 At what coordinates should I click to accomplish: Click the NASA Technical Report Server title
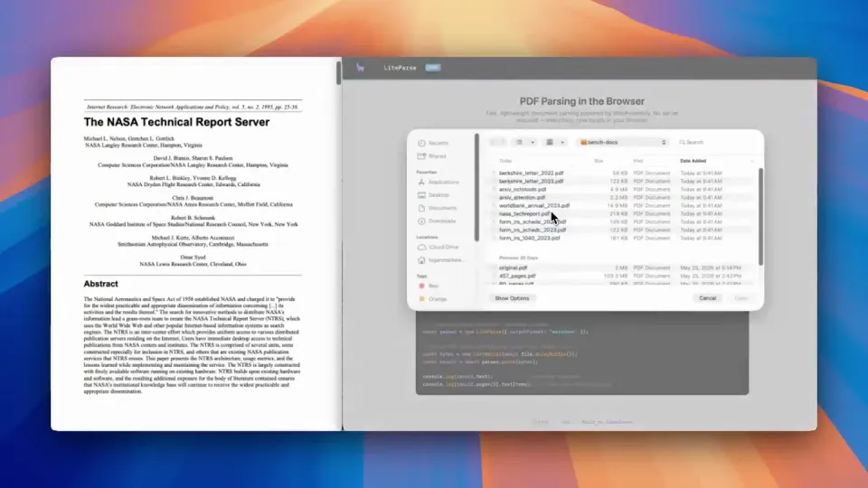[176, 122]
